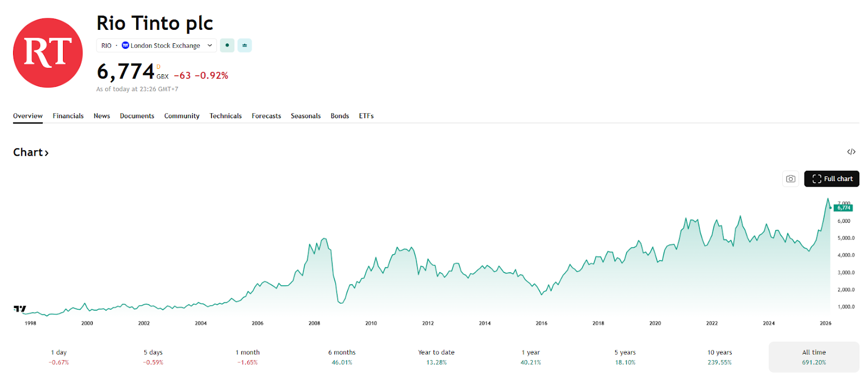The height and width of the screenshot is (378, 868).
Task: Choose the Year to date range
Action: tap(436, 357)
